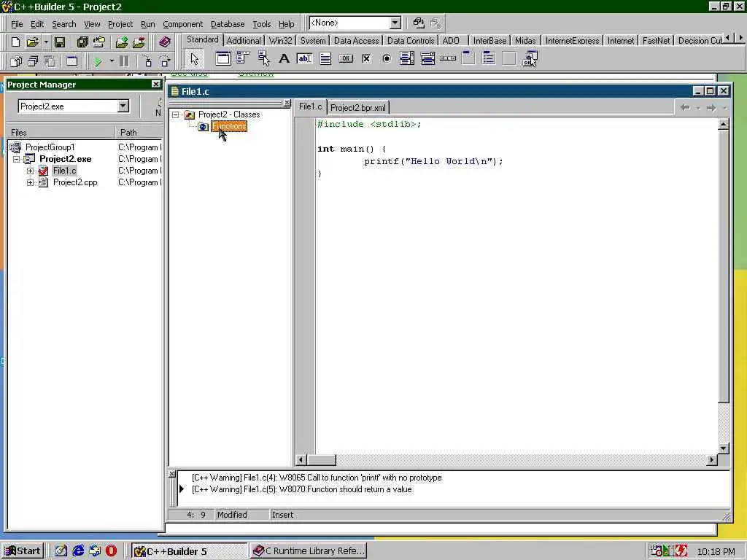Select the Button OK component icon
Viewport: 747px width, 560px height.
pyautogui.click(x=346, y=58)
